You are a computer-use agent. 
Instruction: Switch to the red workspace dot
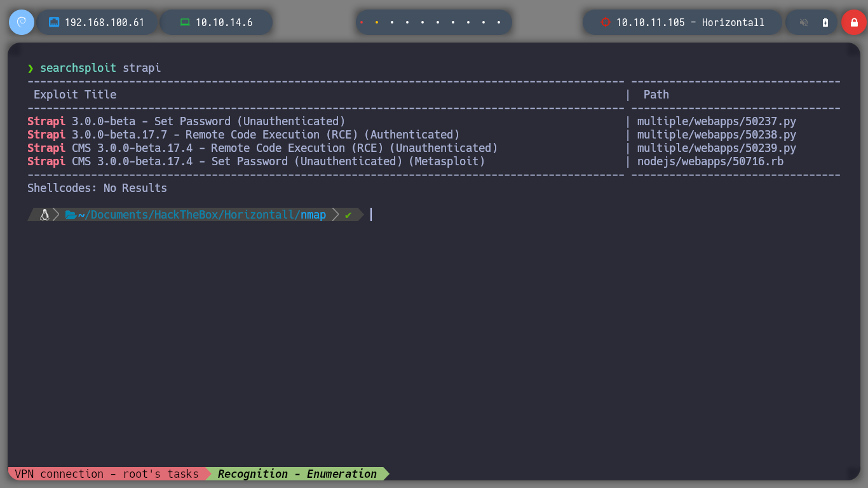362,22
